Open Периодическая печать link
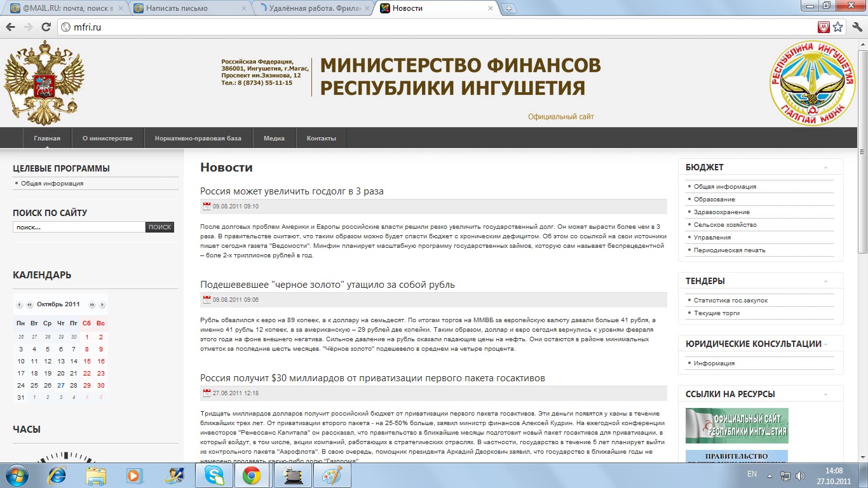 pyautogui.click(x=729, y=250)
